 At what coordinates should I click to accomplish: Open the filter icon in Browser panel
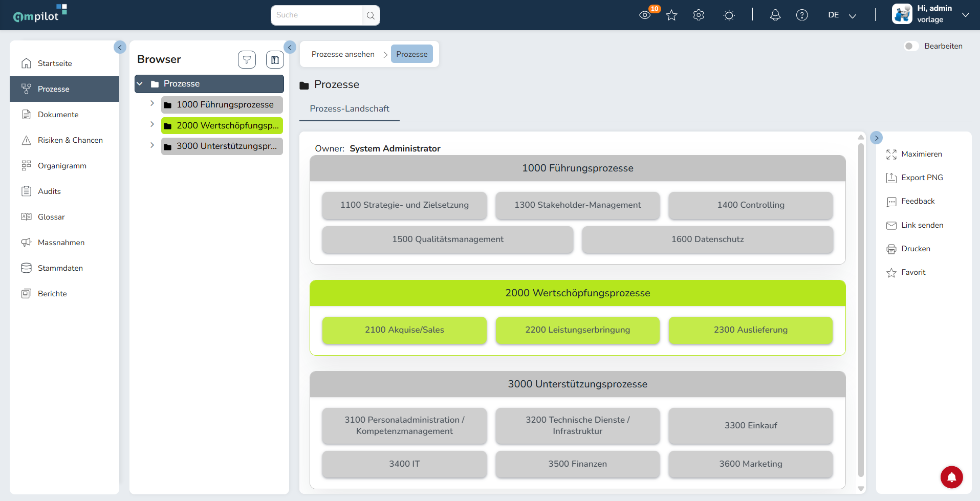point(247,60)
